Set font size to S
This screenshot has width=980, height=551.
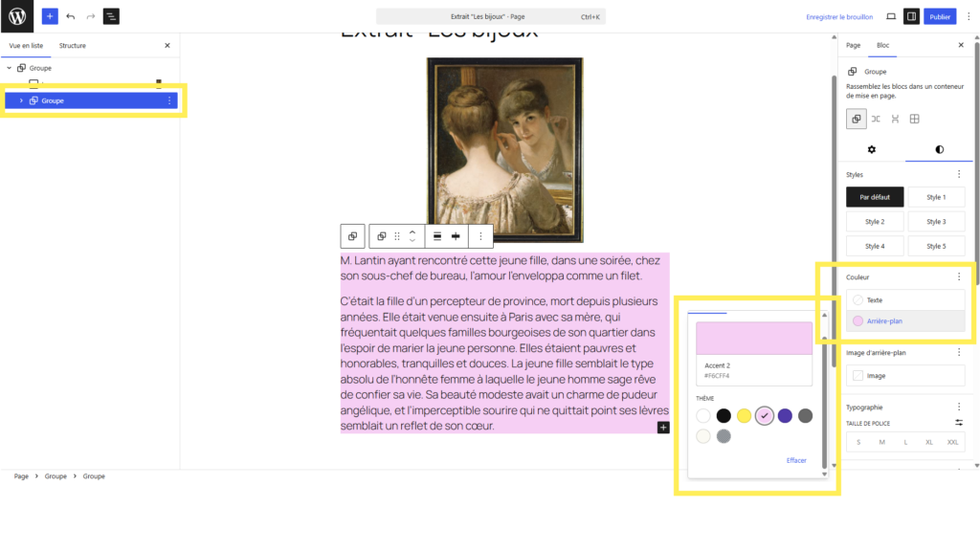tap(858, 442)
